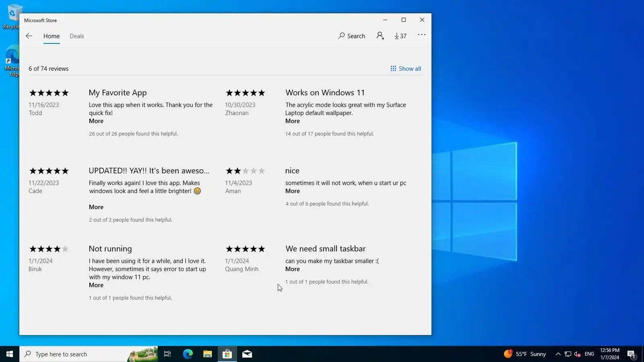The image size is (644, 362).
Task: Click the Microsoft Store taskbar icon
Action: [227, 354]
